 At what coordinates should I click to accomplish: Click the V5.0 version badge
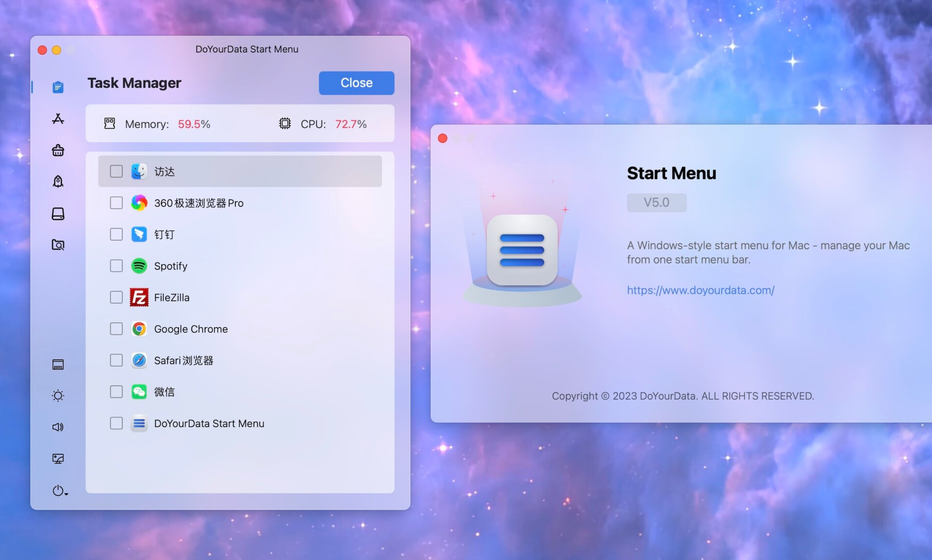(x=657, y=203)
